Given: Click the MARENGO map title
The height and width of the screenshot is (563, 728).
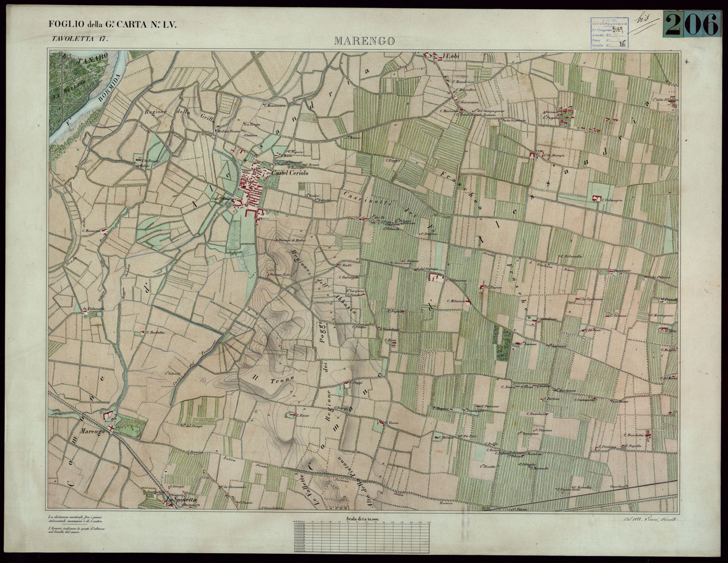Looking at the screenshot, I should coord(363,41).
